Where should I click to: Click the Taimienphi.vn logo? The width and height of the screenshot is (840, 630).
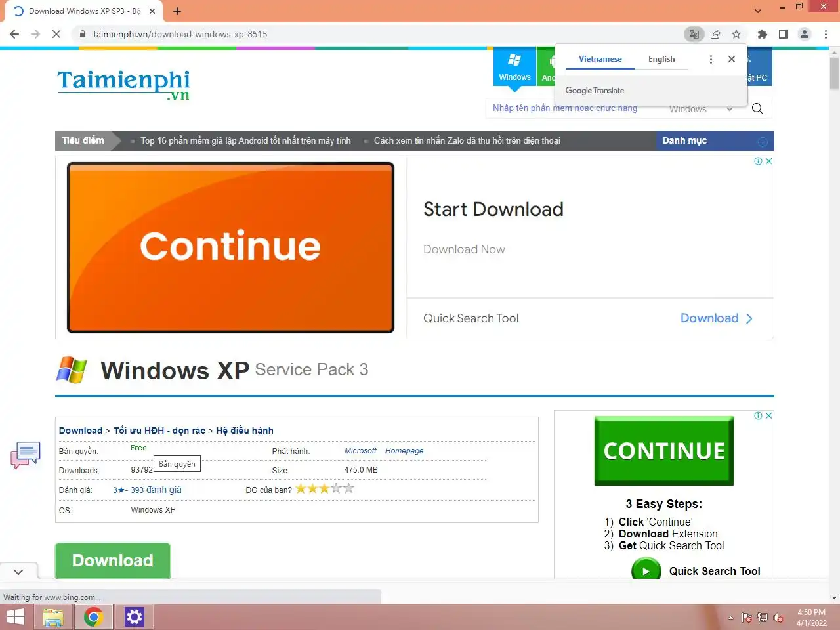pyautogui.click(x=123, y=85)
